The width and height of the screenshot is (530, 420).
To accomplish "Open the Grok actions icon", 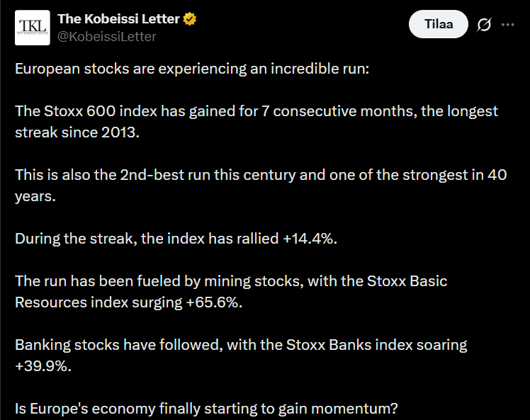I will coord(484,25).
